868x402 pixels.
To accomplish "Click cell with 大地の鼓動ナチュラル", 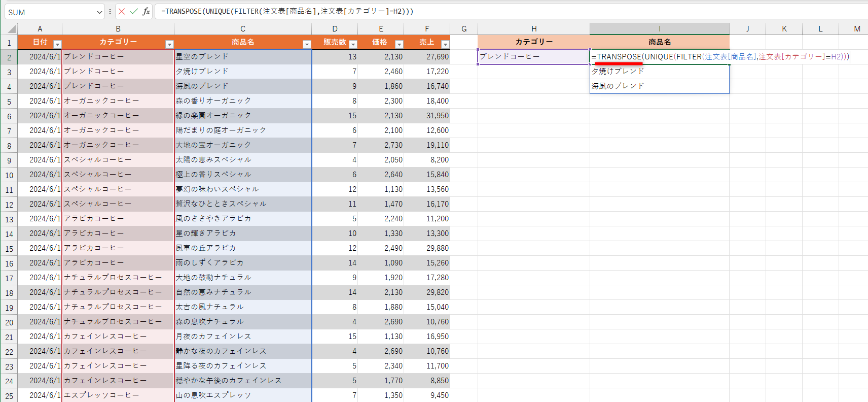I will pyautogui.click(x=243, y=278).
